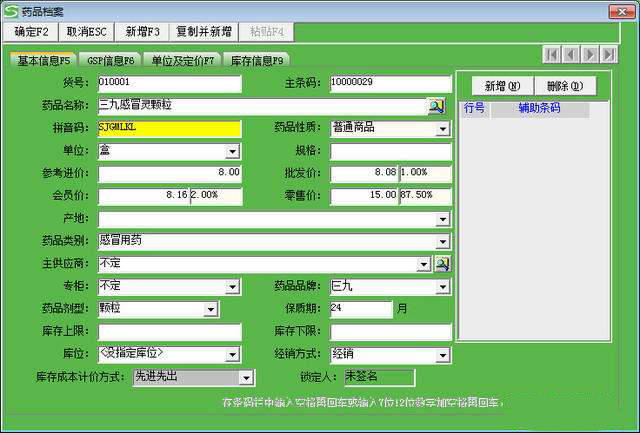This screenshot has width=640, height=433.
Task: Click the empty 规格 field
Action: tap(391, 151)
